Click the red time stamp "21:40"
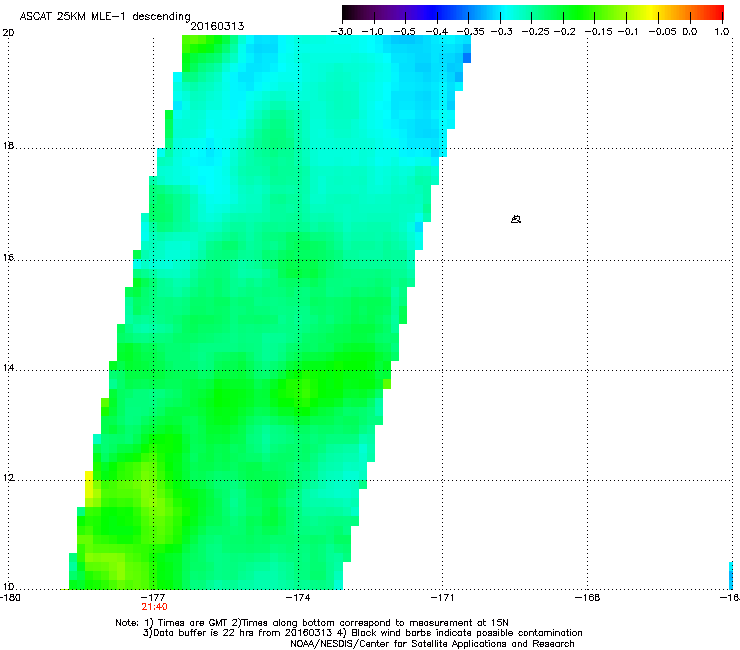 (154, 607)
